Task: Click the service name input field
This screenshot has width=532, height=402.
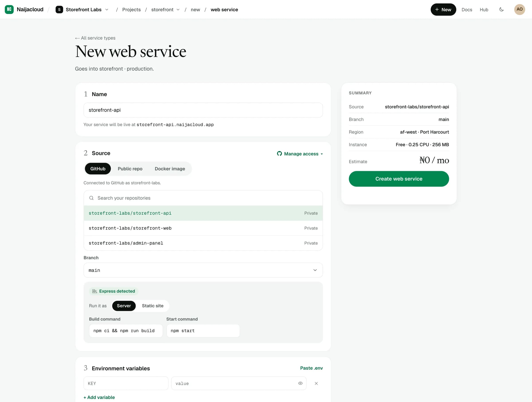Action: tap(203, 110)
